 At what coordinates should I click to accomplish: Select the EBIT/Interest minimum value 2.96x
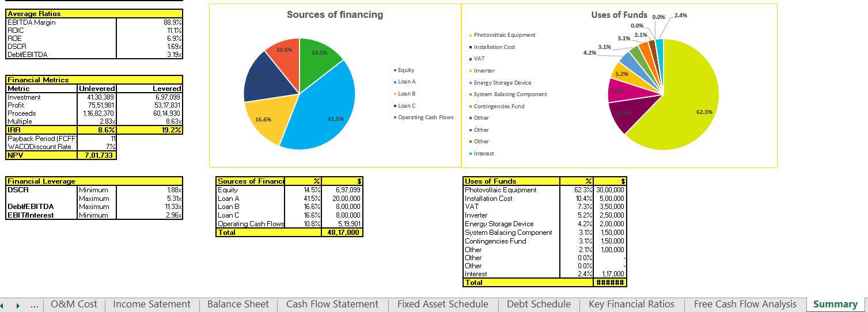click(x=150, y=215)
